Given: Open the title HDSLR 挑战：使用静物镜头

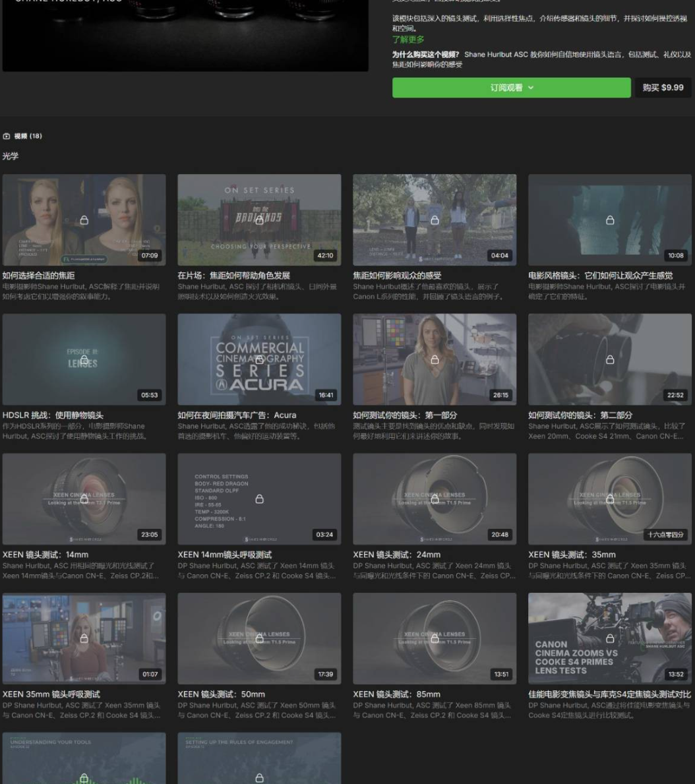Looking at the screenshot, I should (53, 415).
